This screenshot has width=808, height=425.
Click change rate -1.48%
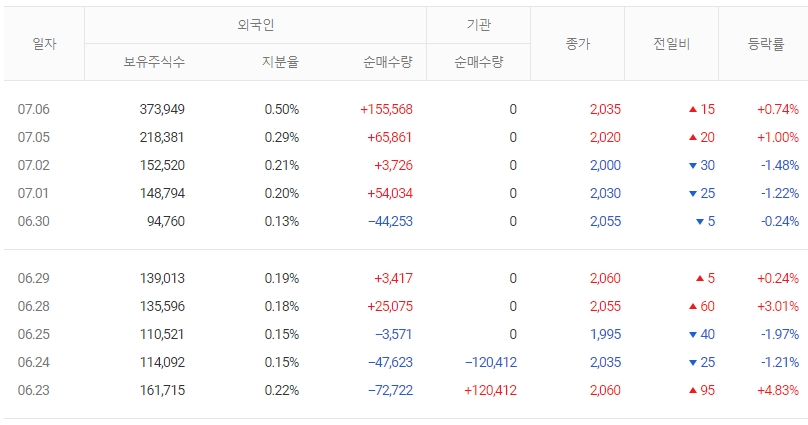[780, 165]
